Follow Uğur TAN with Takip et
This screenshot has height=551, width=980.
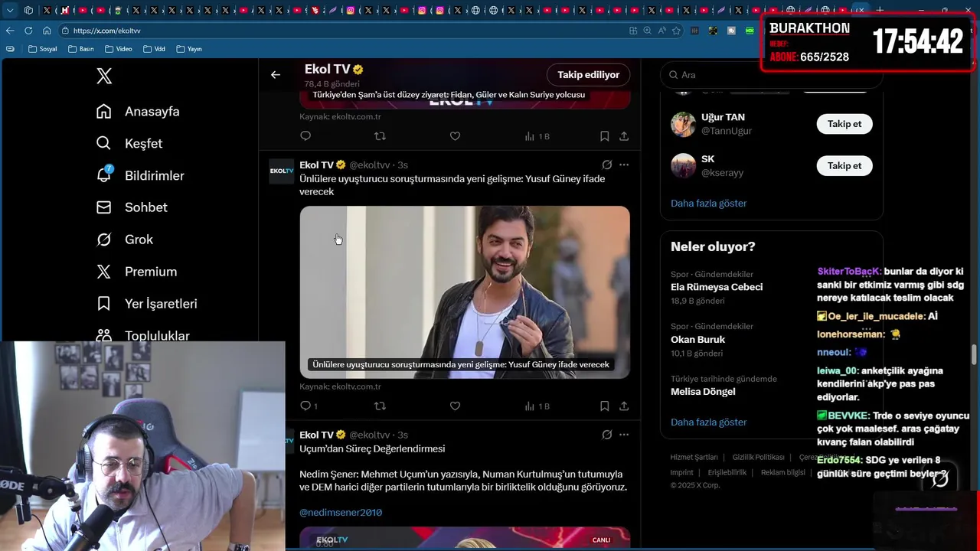pyautogui.click(x=844, y=124)
